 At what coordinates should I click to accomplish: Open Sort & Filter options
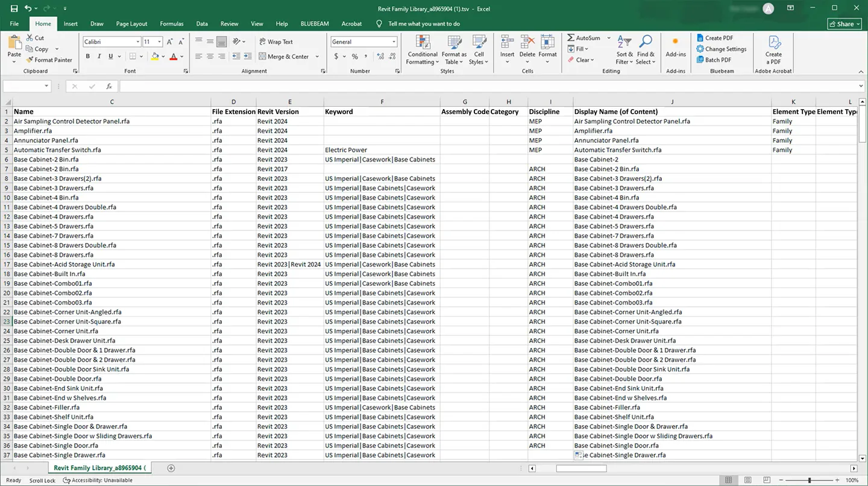click(x=624, y=49)
